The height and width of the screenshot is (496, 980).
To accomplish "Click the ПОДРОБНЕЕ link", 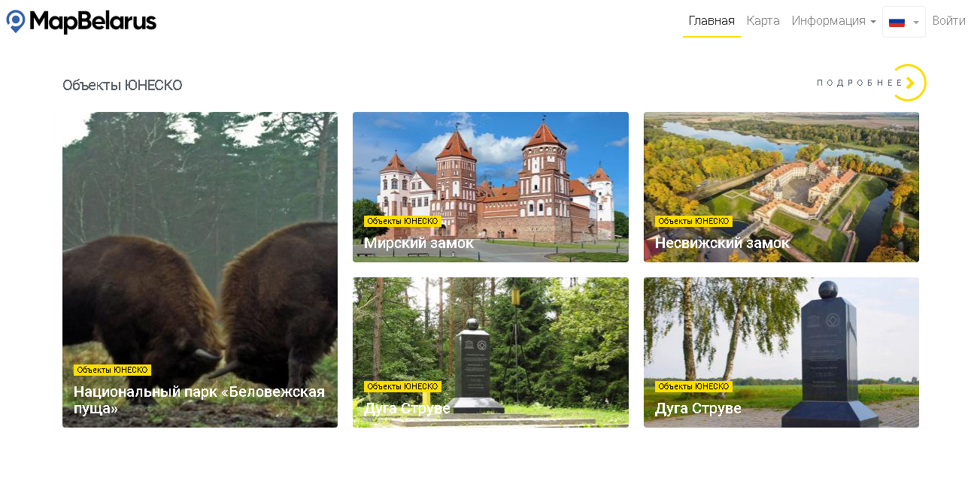I will [x=860, y=83].
